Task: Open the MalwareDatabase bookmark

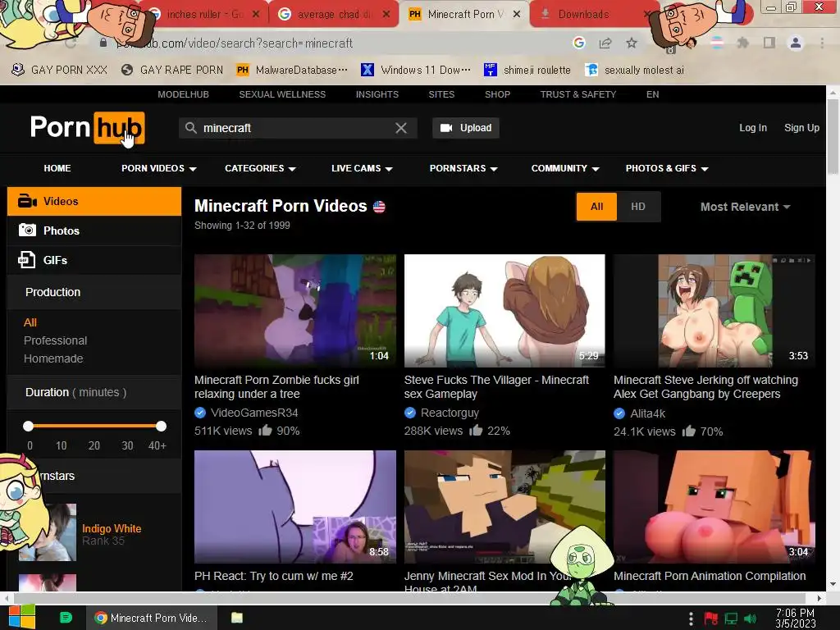Action: tap(292, 71)
